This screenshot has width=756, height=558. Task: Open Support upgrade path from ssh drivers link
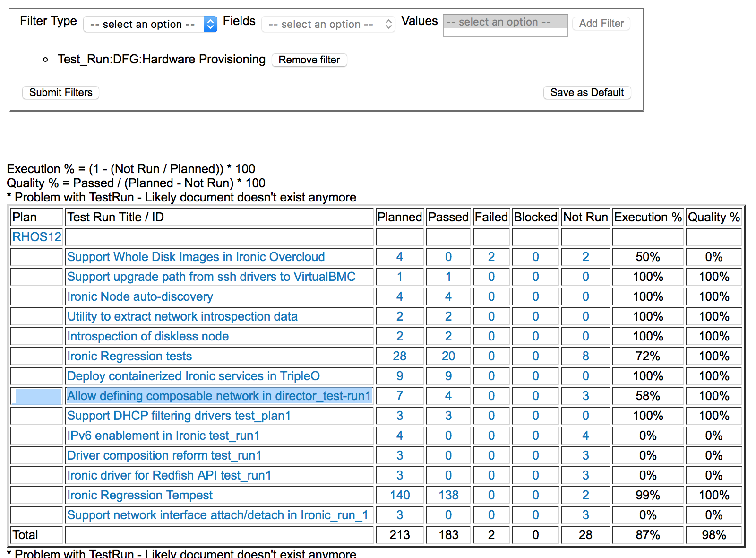(211, 277)
